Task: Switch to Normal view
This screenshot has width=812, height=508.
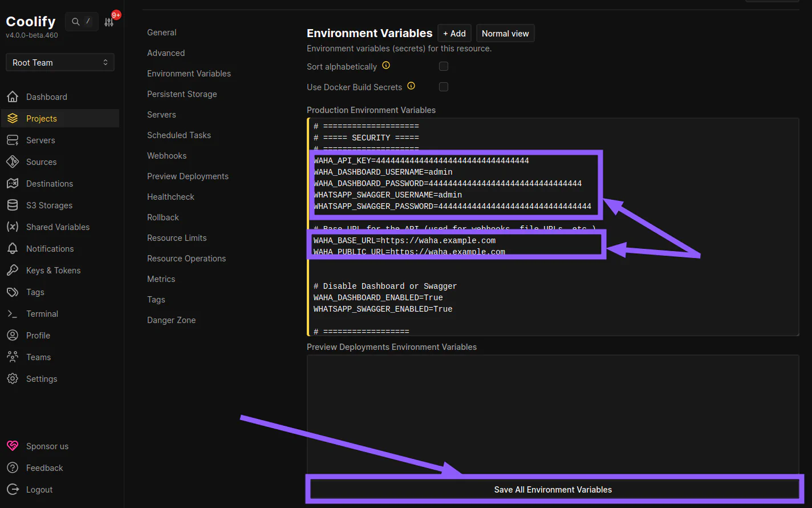Action: tap(505, 33)
